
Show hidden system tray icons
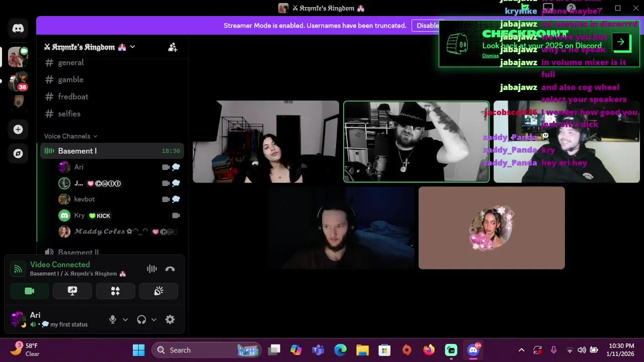pos(522,350)
